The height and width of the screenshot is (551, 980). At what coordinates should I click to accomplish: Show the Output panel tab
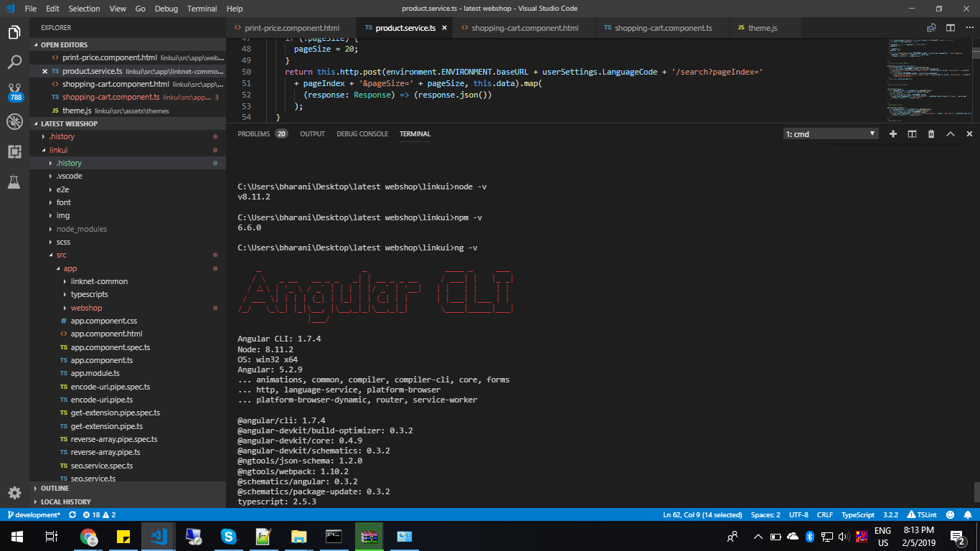tap(312, 133)
